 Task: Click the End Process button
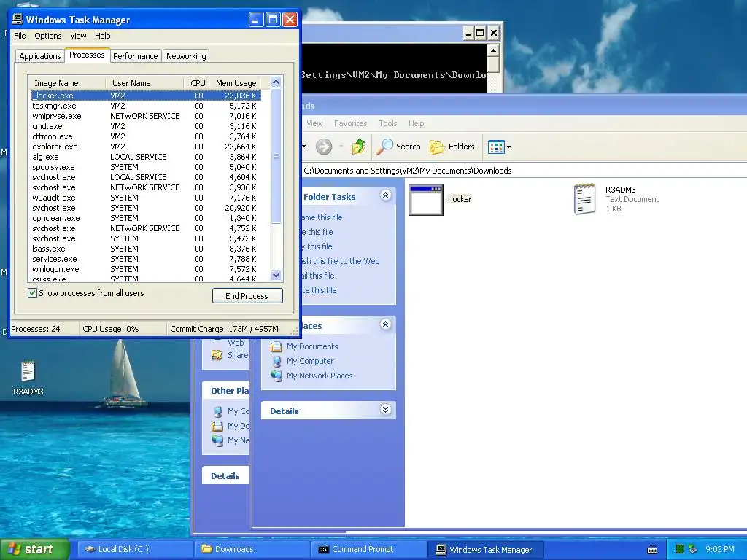247,296
